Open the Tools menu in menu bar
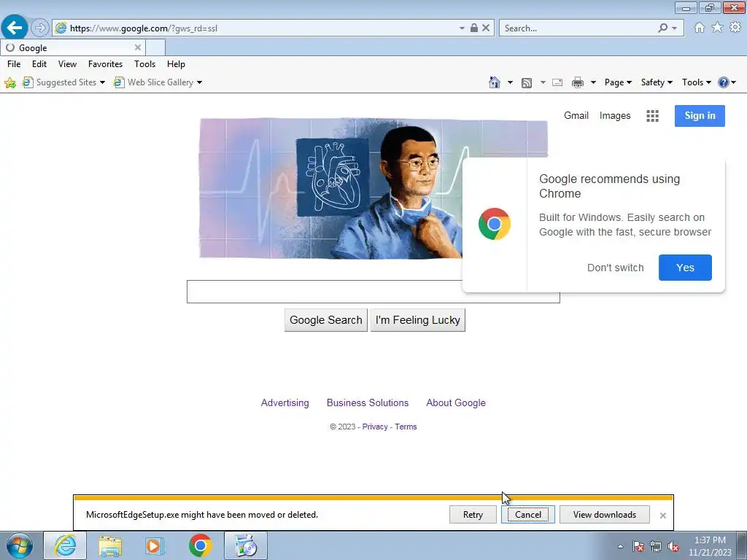 coord(145,64)
